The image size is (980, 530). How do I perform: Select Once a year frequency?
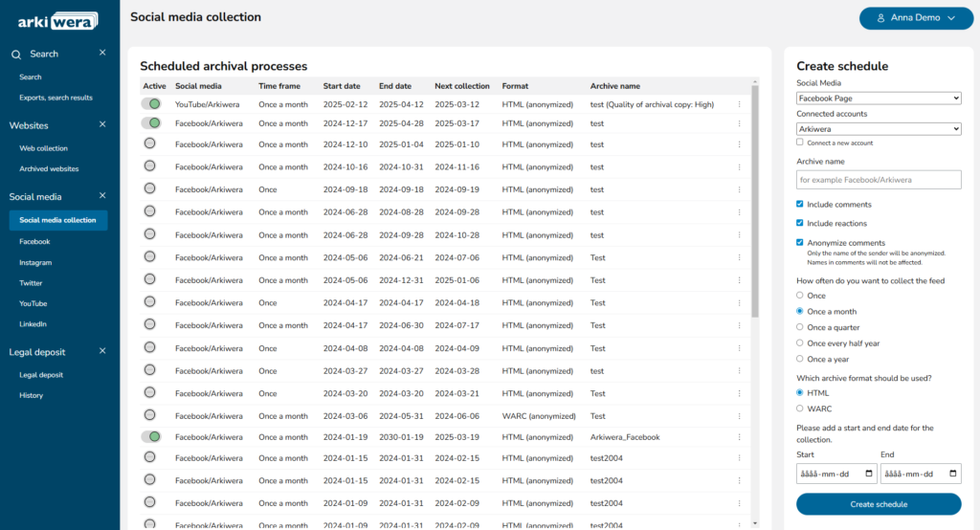point(800,360)
